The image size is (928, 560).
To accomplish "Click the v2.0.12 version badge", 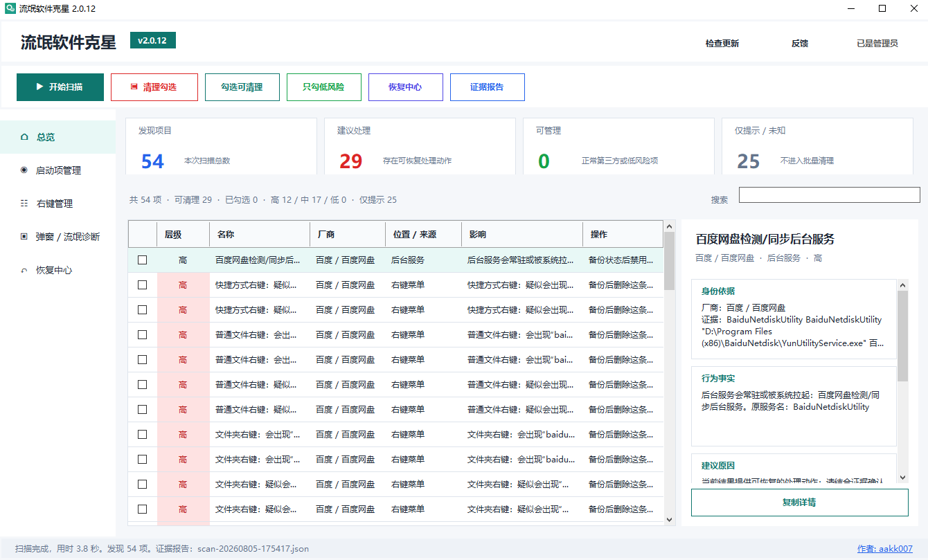I will point(153,40).
